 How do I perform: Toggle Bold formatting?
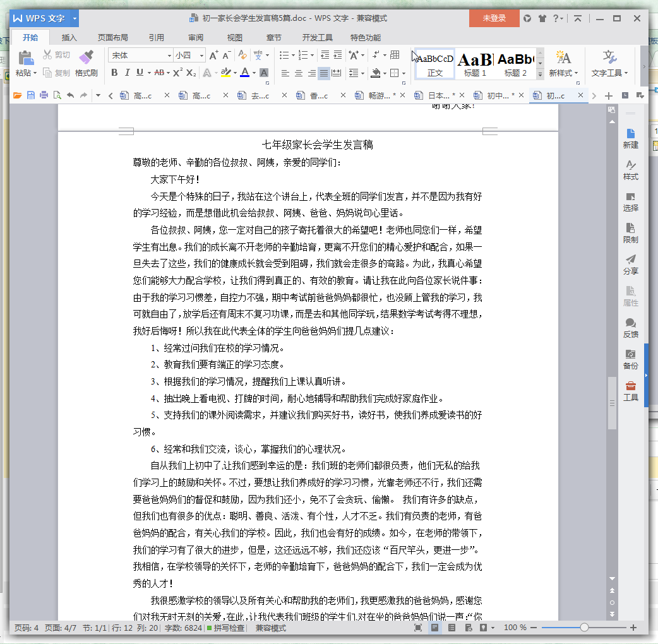[114, 73]
